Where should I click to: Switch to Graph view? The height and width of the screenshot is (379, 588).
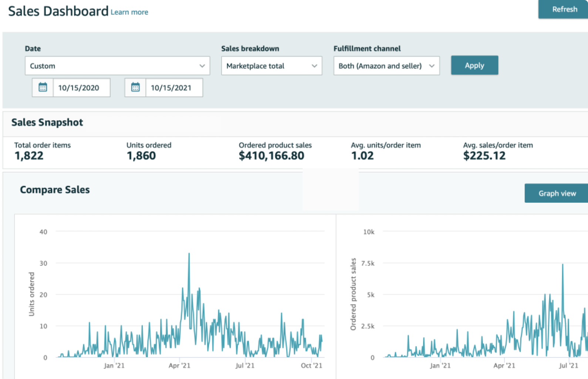point(557,193)
